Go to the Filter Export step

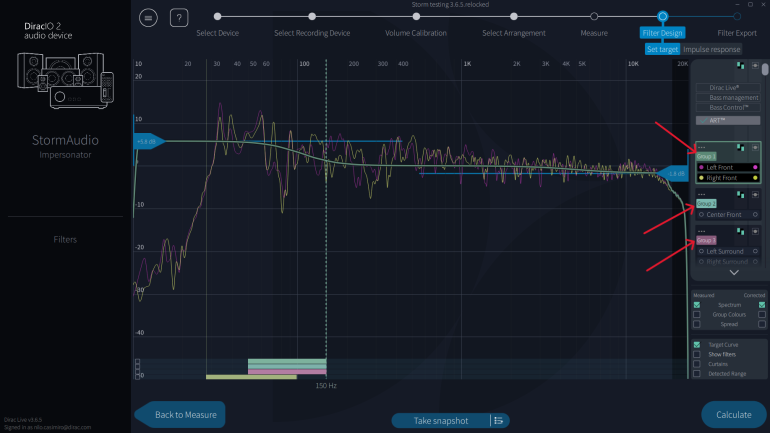736,33
